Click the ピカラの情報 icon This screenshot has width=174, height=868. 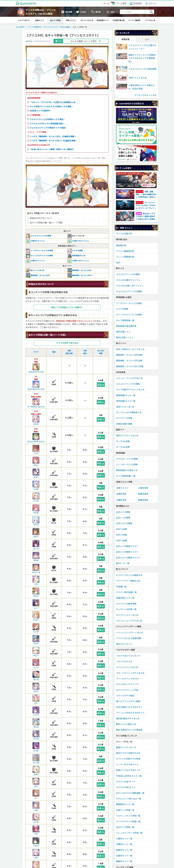tap(70, 251)
